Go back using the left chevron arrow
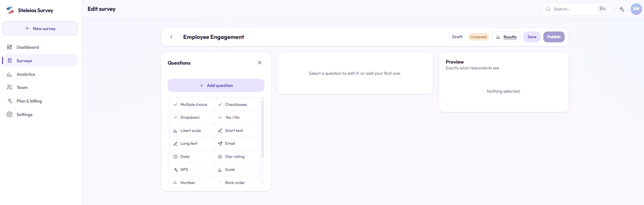The height and width of the screenshot is (205, 644). [x=171, y=37]
